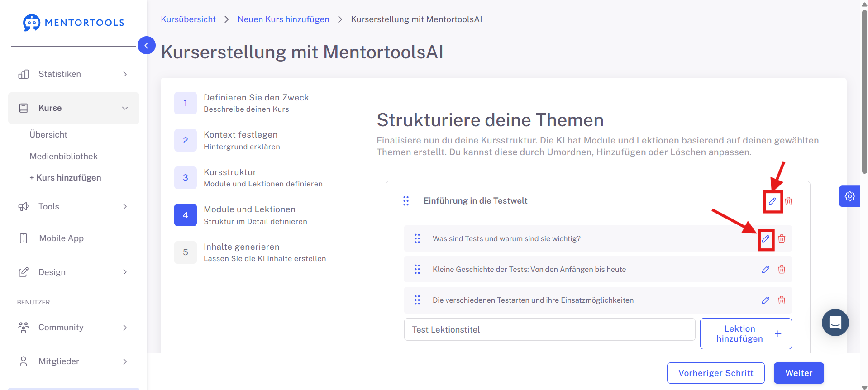Focus the 'Test Lektionstitel' input field
The height and width of the screenshot is (390, 868).
[x=549, y=329]
